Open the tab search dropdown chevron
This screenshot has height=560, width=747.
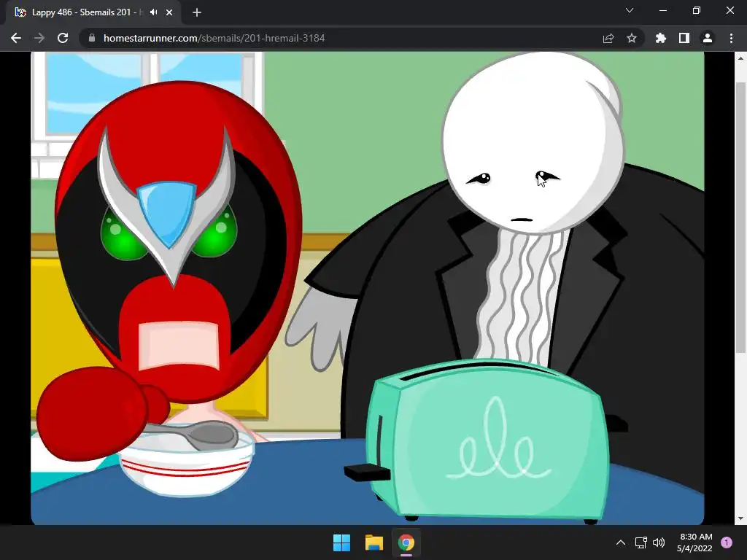click(630, 10)
